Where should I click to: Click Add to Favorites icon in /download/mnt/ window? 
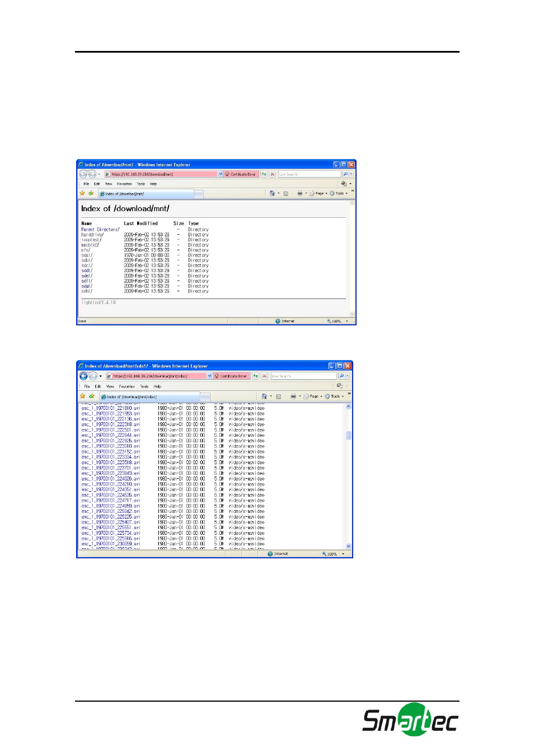pos(91,193)
